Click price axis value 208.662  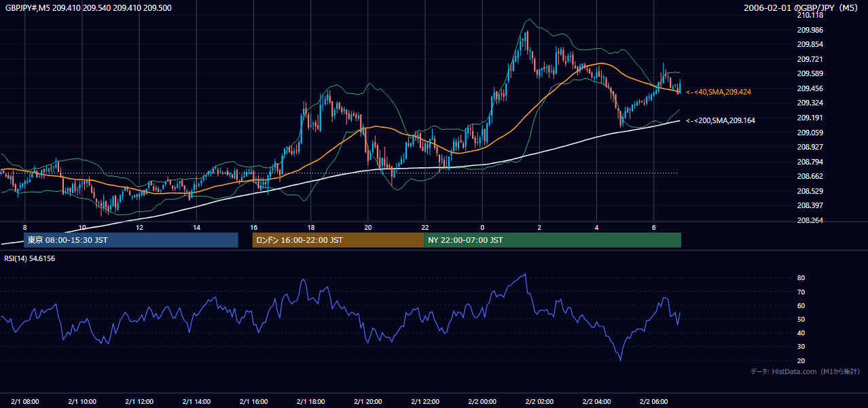(810, 176)
